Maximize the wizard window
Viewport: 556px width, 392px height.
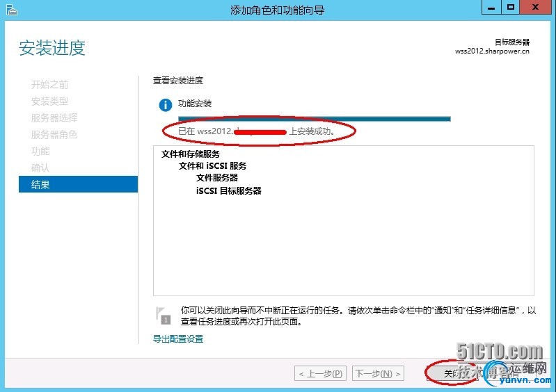(511, 7)
